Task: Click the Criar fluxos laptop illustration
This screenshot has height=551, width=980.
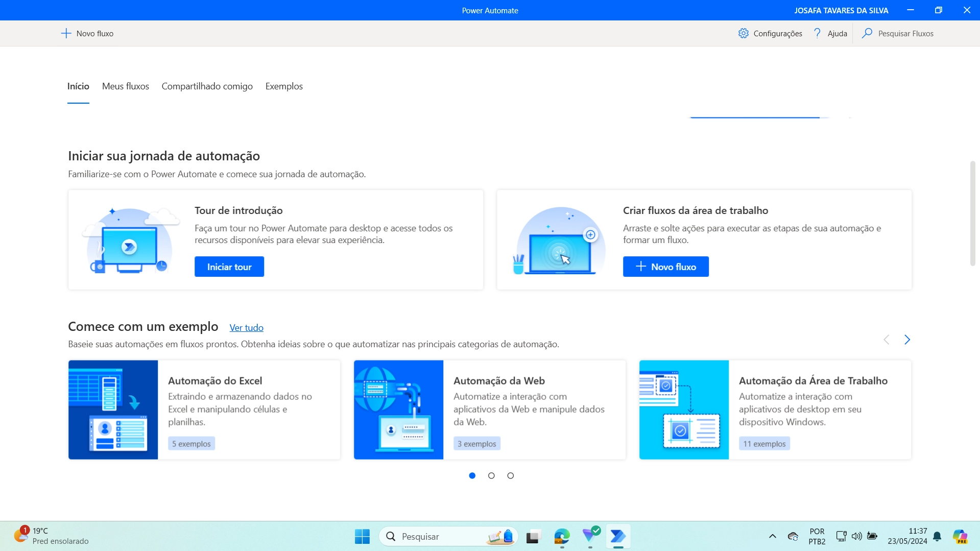Action: pyautogui.click(x=559, y=240)
